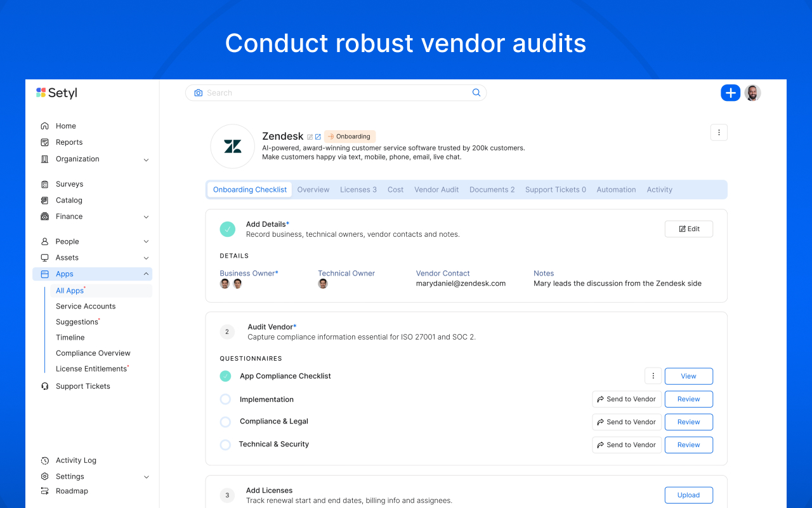812x508 pixels.
Task: Click the Zendesk logo
Action: click(x=233, y=146)
